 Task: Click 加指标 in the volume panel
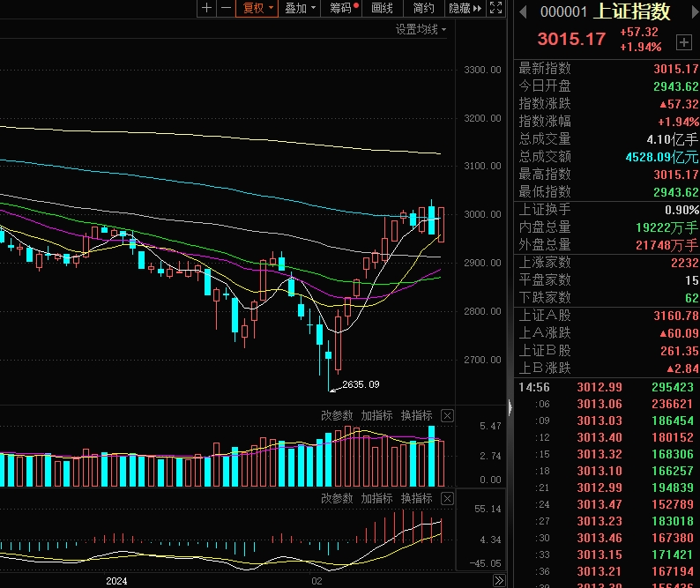pos(376,415)
